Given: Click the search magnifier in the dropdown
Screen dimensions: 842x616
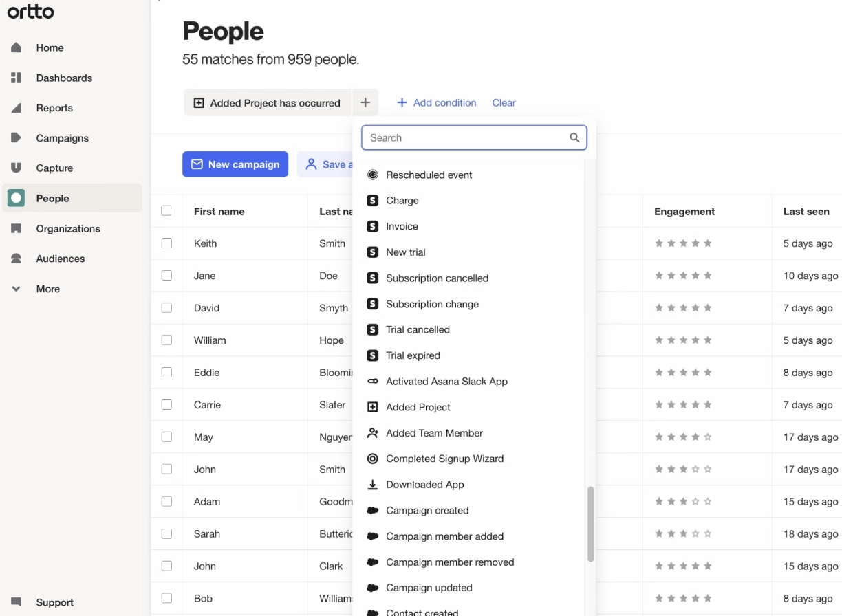Looking at the screenshot, I should coord(574,137).
